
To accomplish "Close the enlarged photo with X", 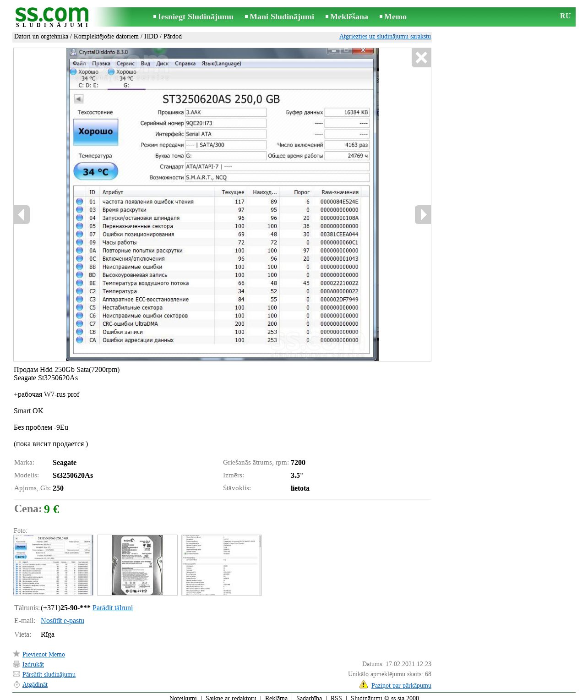I will [421, 58].
